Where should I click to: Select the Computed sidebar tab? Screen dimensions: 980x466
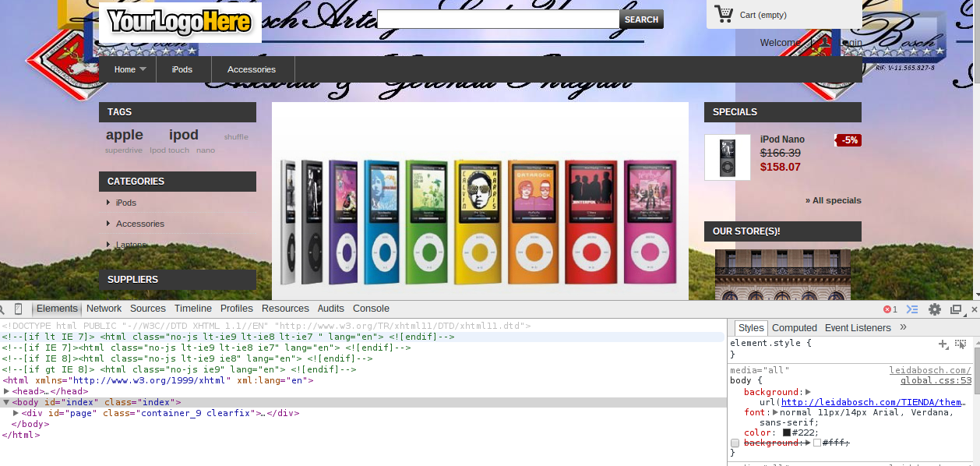click(x=795, y=328)
